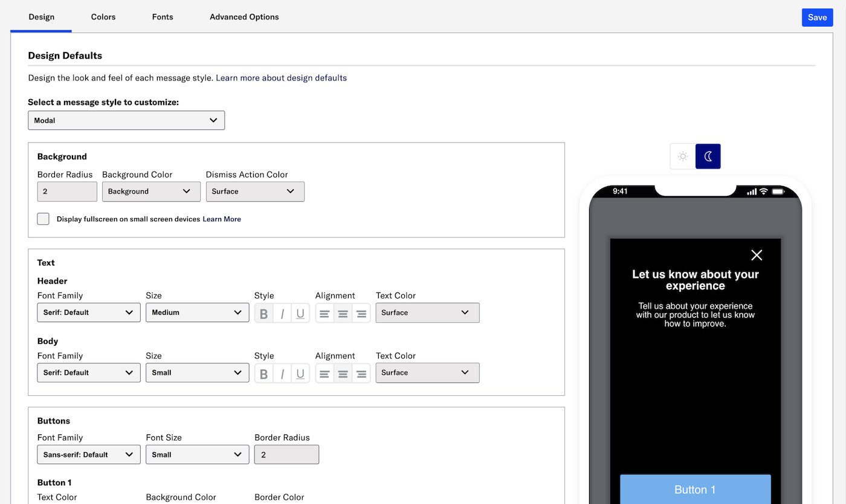Image resolution: width=846 pixels, height=504 pixels.
Task: Expand the Background Color dropdown
Action: (x=151, y=192)
